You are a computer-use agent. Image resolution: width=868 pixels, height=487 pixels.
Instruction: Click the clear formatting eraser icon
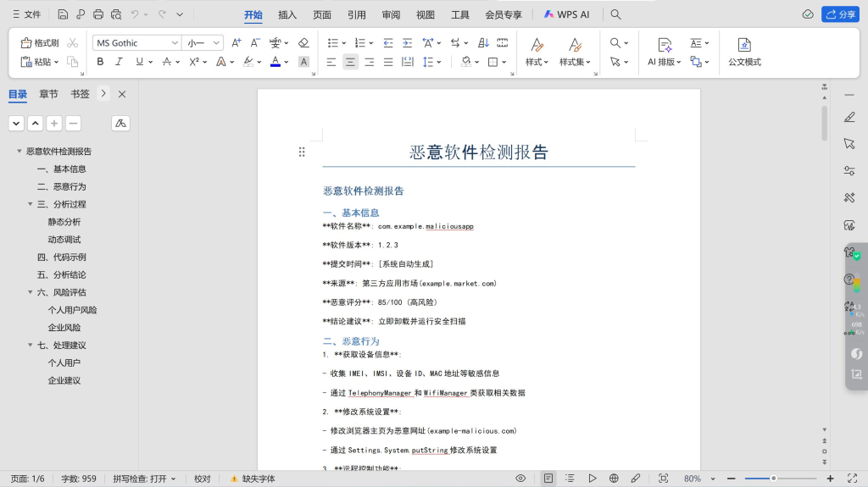(x=303, y=42)
